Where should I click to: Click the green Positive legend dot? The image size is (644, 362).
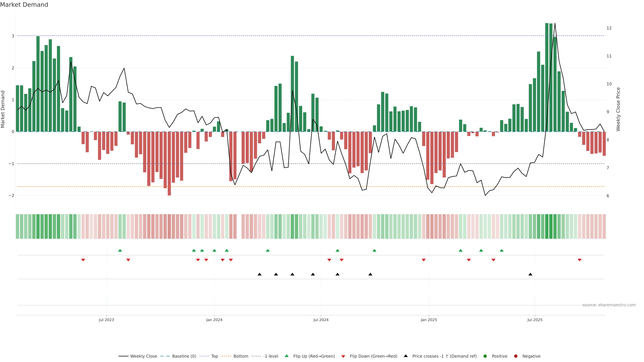point(485,356)
